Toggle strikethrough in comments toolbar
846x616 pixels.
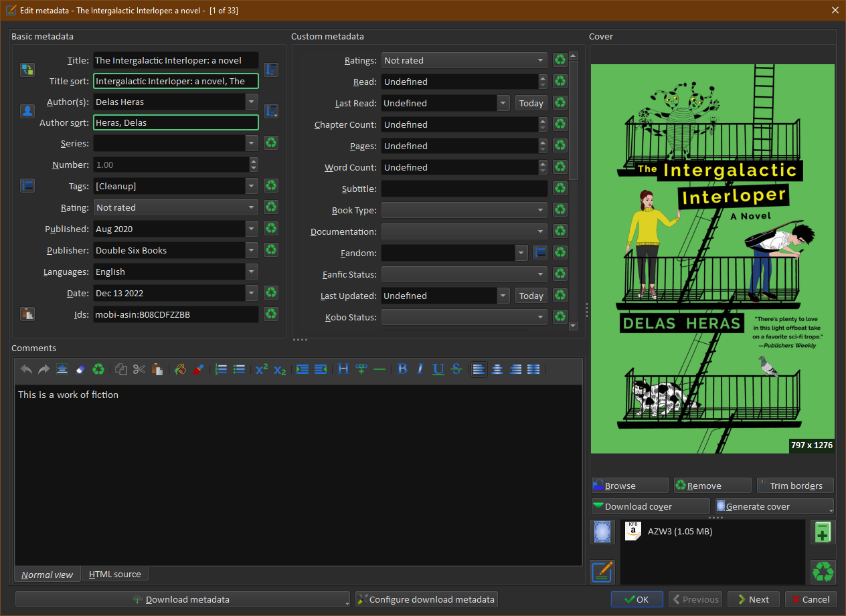456,369
